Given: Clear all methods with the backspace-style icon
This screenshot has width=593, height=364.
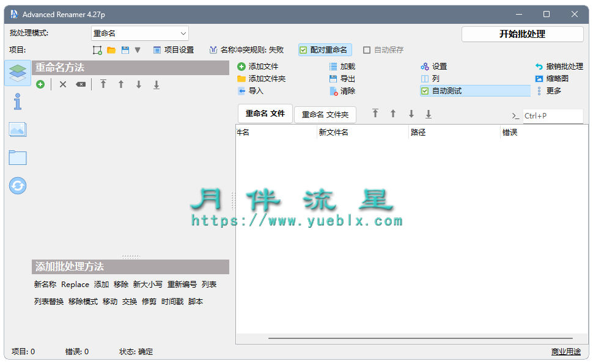Looking at the screenshot, I should point(81,84).
